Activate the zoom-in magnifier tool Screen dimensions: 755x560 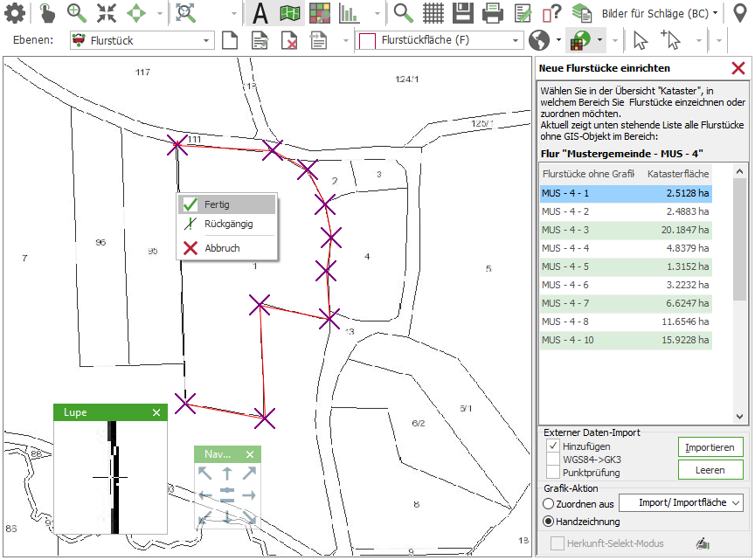pyautogui.click(x=77, y=13)
